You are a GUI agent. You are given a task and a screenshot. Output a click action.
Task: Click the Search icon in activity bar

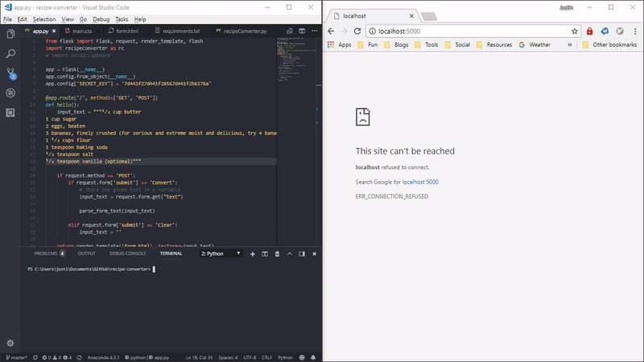pos(10,53)
